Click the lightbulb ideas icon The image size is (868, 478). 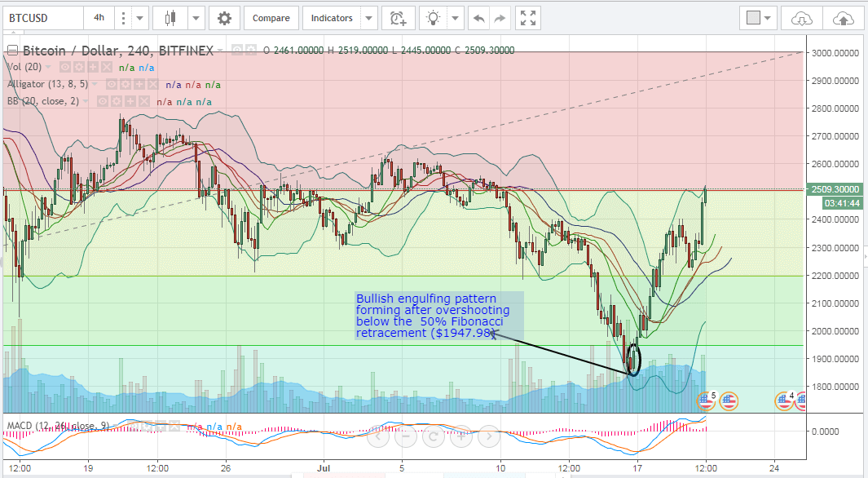tap(433, 18)
